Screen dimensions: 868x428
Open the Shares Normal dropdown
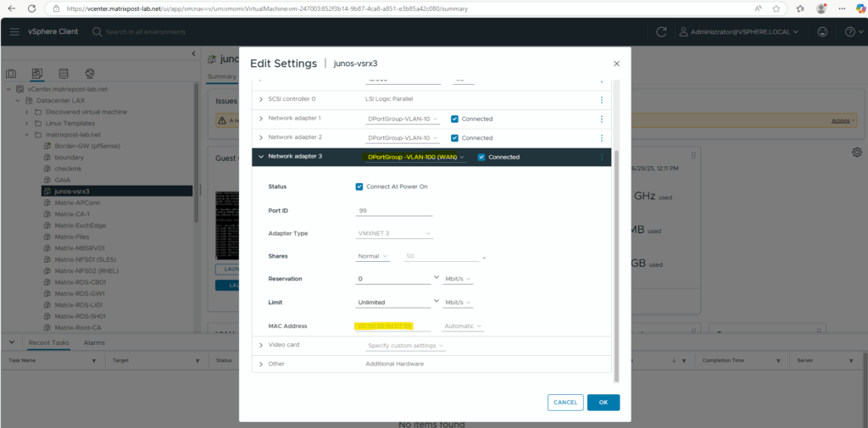pos(373,256)
